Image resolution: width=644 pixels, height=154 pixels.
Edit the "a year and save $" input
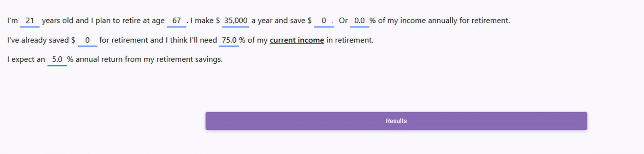pos(324,21)
